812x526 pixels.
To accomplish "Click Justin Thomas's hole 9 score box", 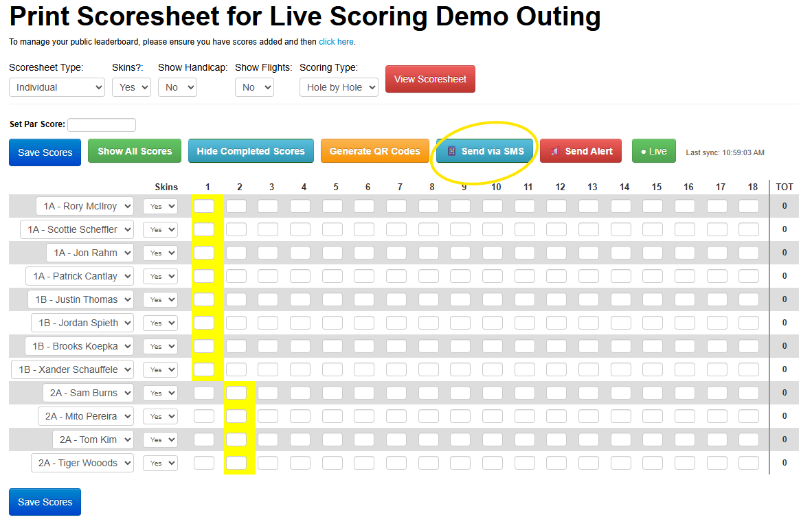I will [x=460, y=299].
